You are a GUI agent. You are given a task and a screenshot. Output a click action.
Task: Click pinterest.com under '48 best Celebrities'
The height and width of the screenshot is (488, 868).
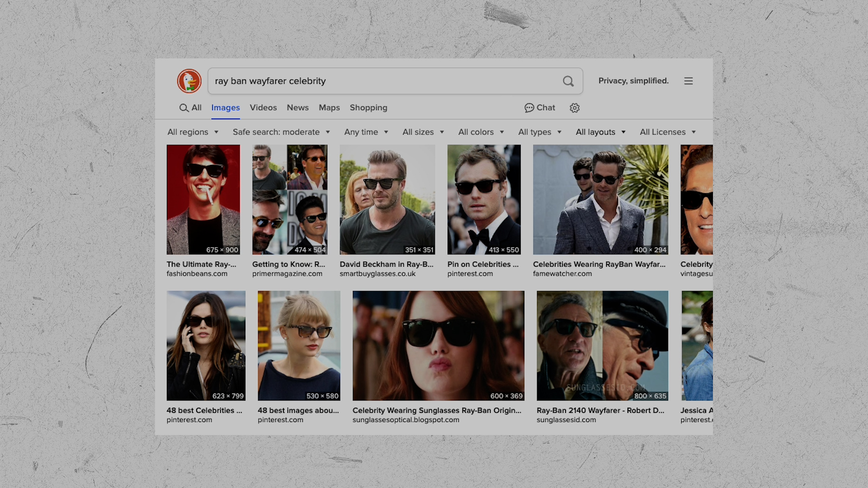(189, 420)
